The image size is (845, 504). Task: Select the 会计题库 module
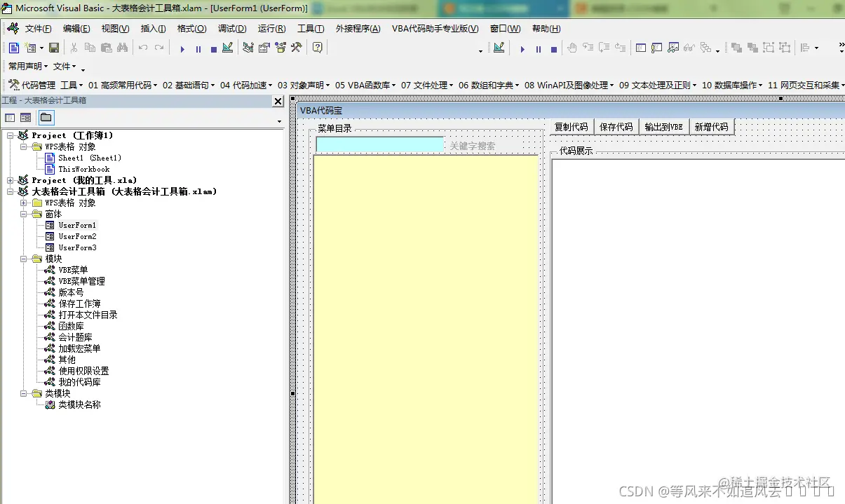tap(75, 337)
